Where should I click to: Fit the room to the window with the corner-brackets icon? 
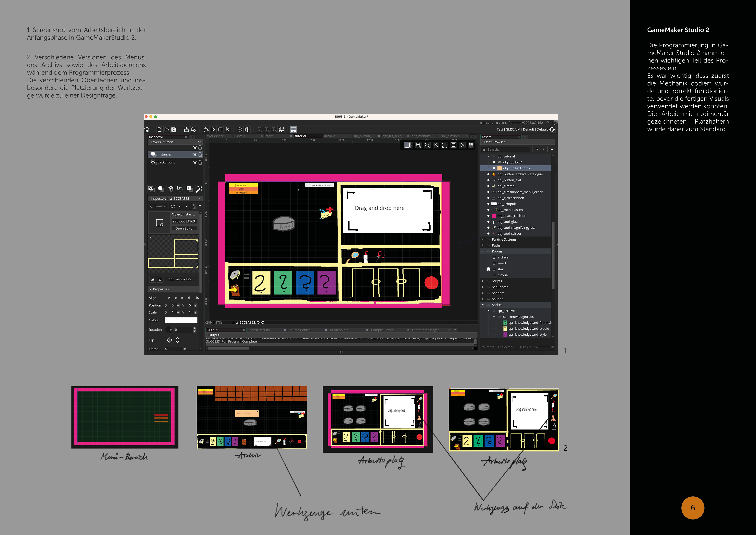tap(445, 145)
